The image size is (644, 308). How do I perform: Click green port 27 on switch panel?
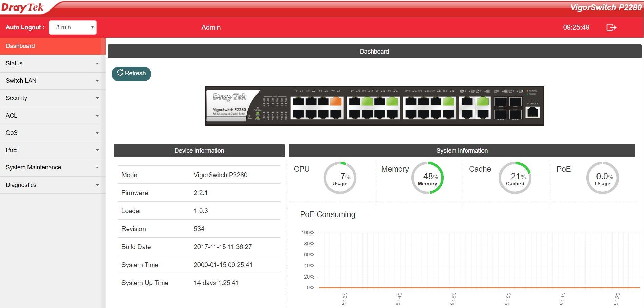coord(482,101)
